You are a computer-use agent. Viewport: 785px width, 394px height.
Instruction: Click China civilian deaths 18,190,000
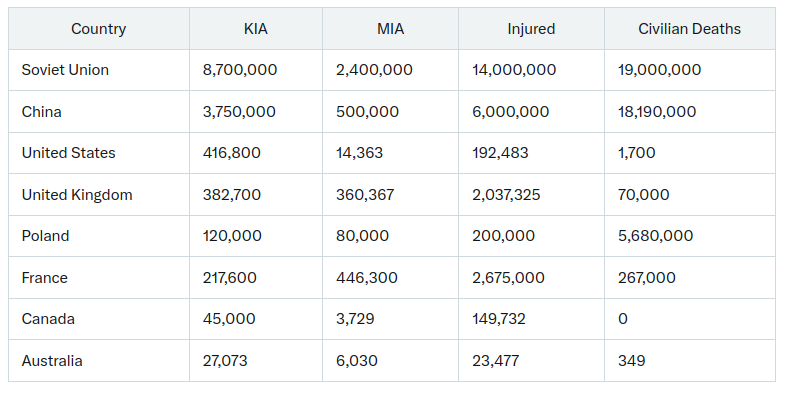657,111
